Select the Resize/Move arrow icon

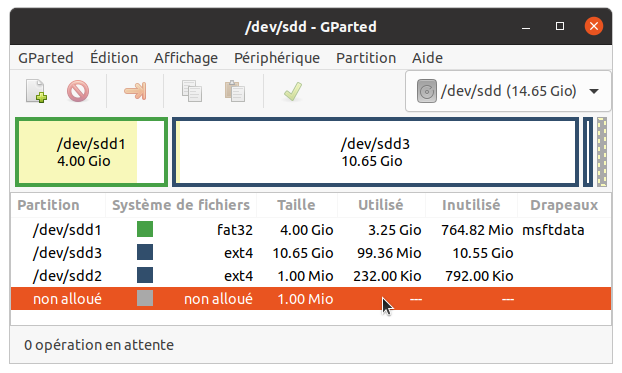pyautogui.click(x=135, y=91)
